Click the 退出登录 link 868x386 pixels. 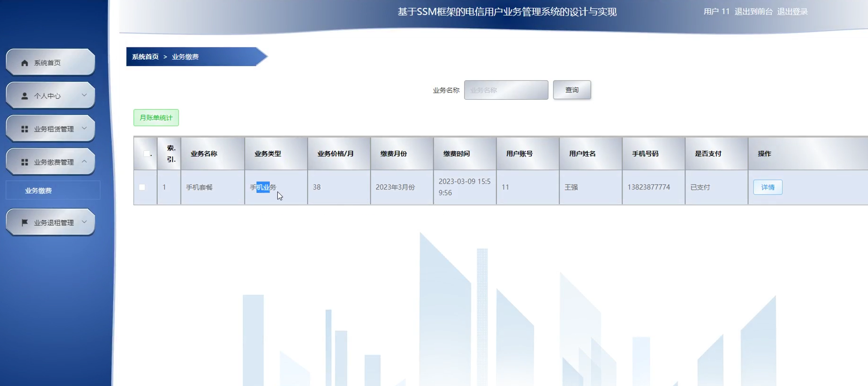(x=792, y=11)
